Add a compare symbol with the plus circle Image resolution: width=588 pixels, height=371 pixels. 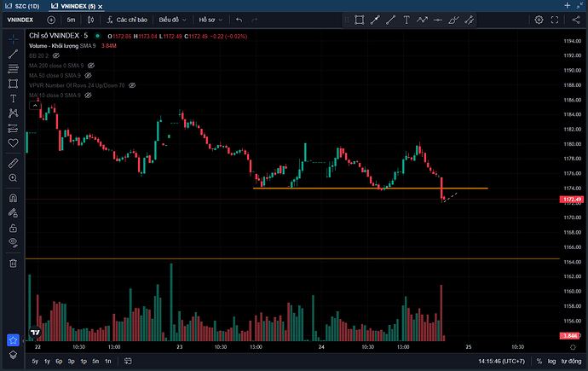point(51,20)
